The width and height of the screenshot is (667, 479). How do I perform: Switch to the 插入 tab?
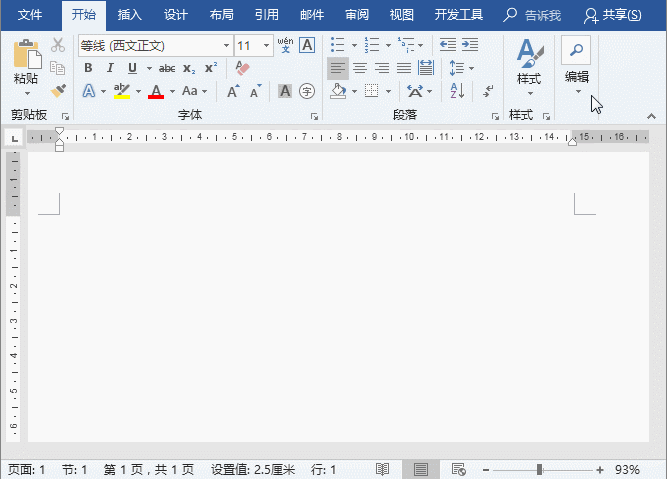(129, 15)
